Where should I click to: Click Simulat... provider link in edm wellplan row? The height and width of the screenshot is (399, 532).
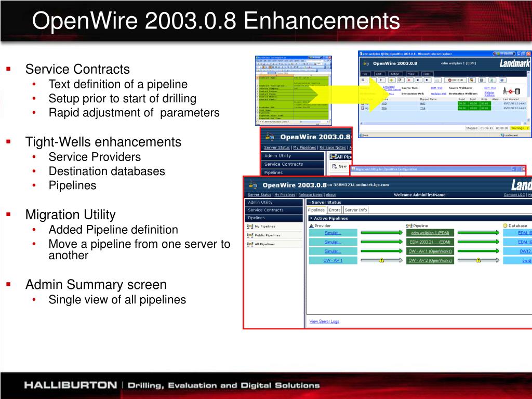(333, 233)
